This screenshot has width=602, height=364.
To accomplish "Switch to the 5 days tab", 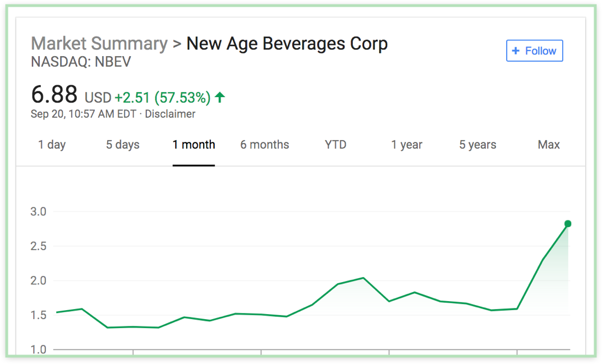I will (122, 145).
